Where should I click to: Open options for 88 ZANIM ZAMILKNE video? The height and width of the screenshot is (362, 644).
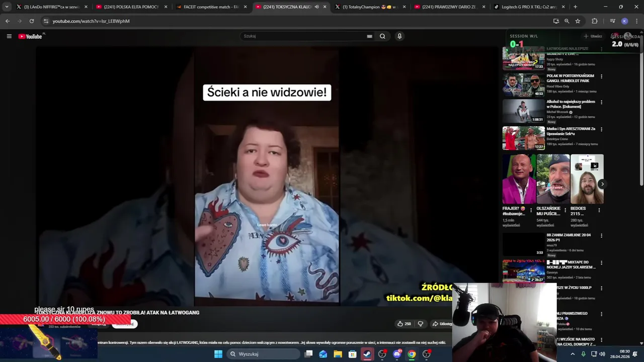tap(601, 236)
